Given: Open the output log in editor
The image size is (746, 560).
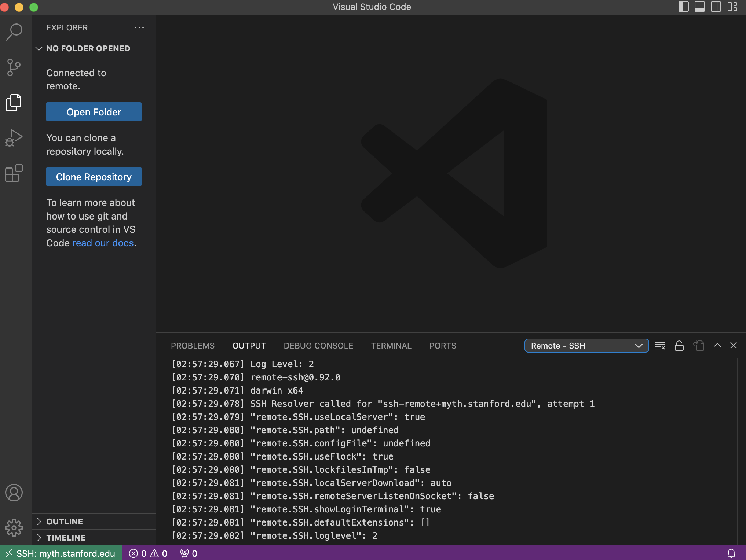Looking at the screenshot, I should tap(699, 346).
